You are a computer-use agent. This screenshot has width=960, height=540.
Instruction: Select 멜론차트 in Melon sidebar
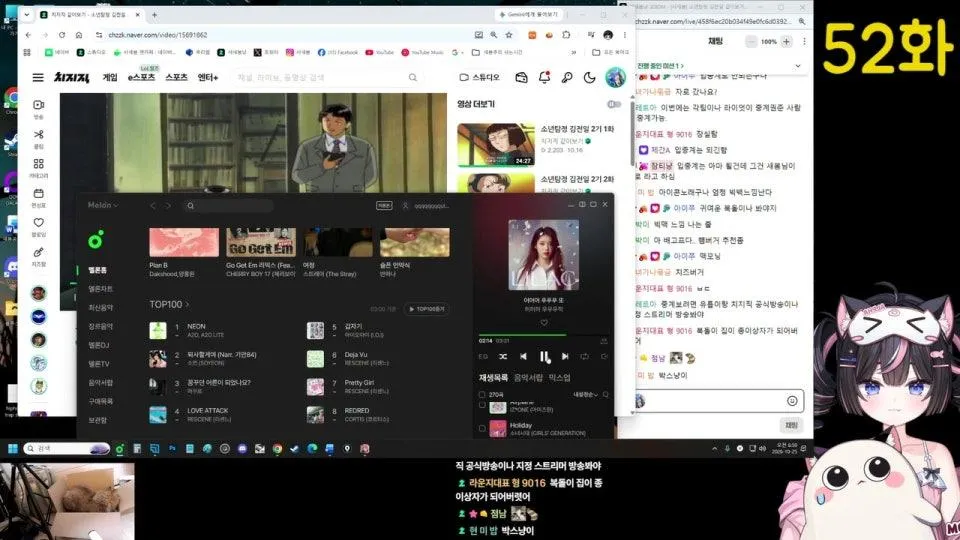point(100,288)
